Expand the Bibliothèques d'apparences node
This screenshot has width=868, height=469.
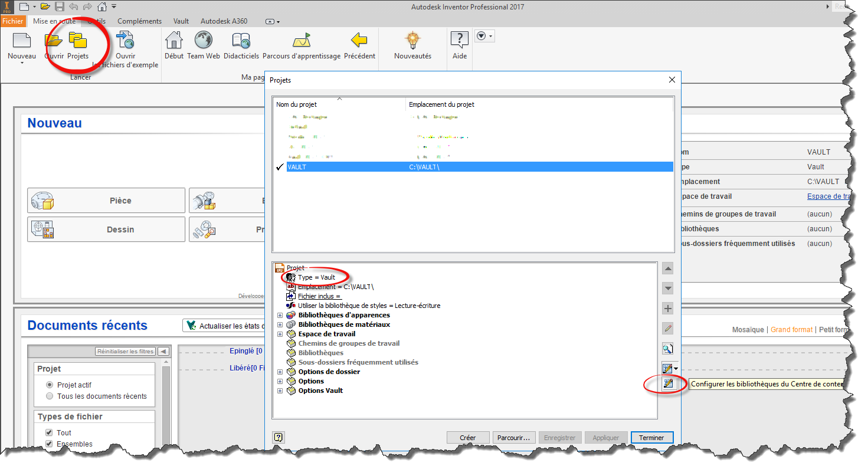(280, 316)
